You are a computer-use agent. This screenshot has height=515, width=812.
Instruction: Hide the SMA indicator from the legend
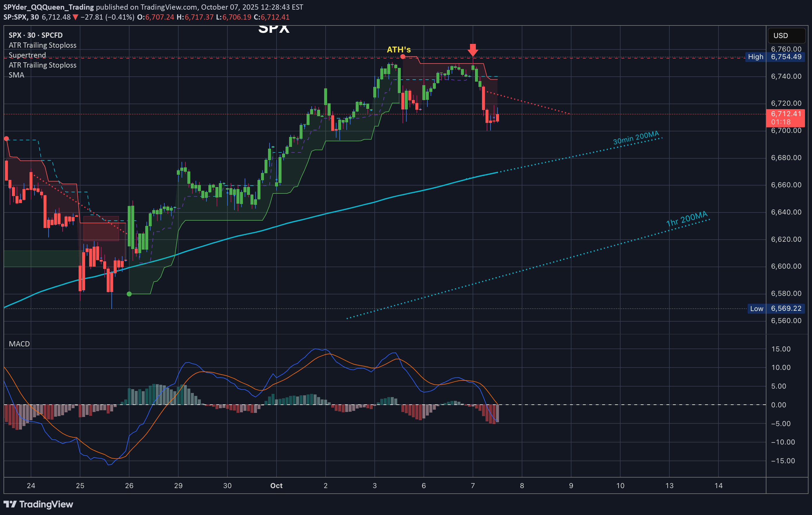16,75
